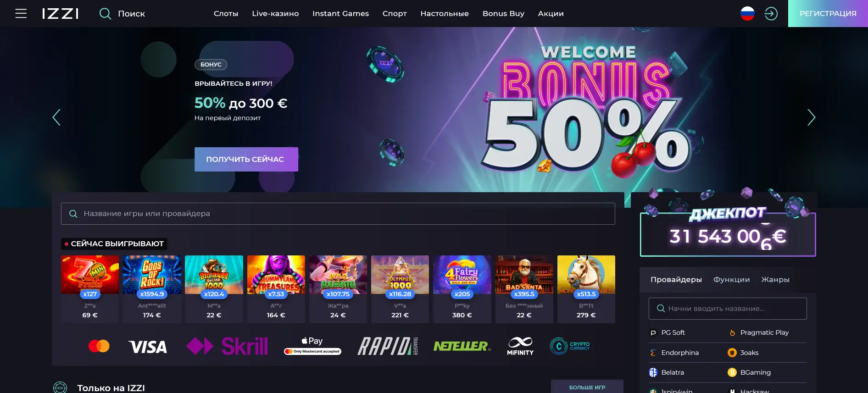Show next banner slide arrow
868x393 pixels.
(x=811, y=117)
